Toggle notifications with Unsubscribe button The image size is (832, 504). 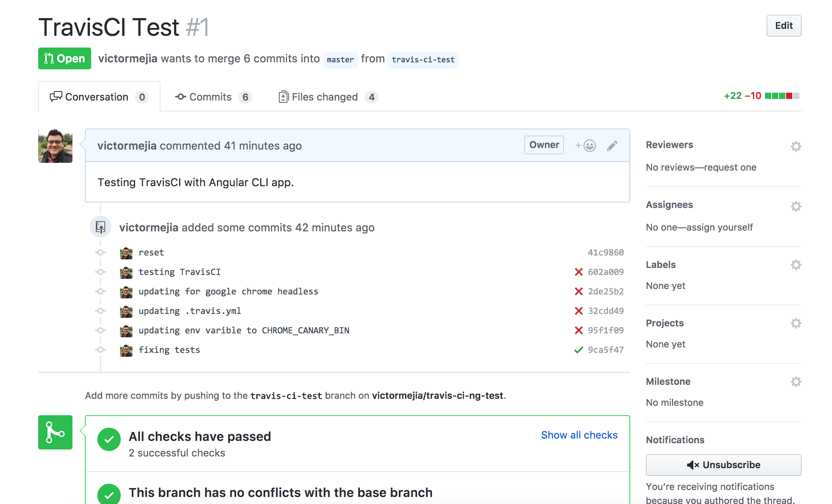tap(723, 465)
